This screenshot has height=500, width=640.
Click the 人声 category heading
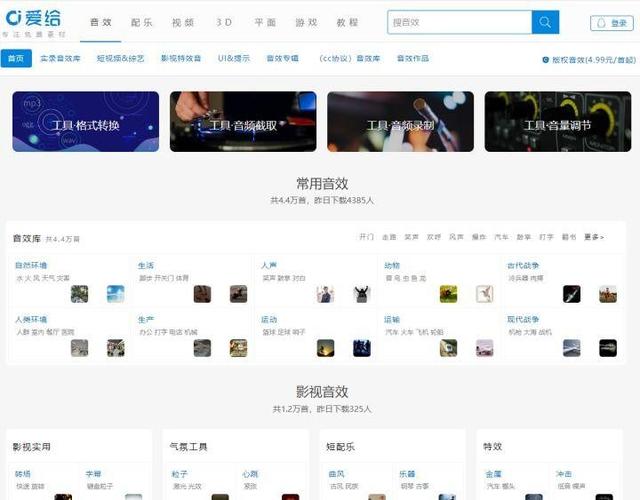(x=269, y=266)
